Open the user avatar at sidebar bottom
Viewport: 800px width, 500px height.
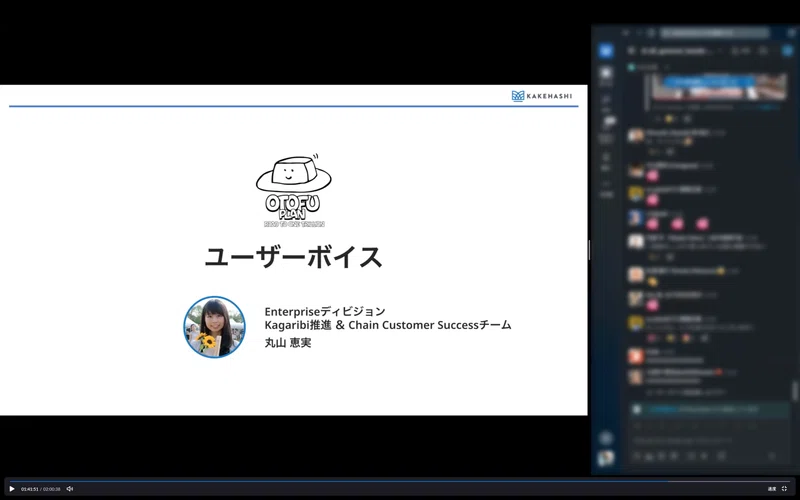coord(606,458)
